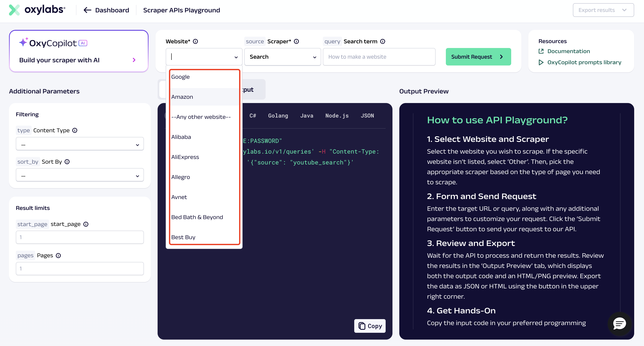The height and width of the screenshot is (346, 644).
Task: Click the Content Type info icon
Action: [x=75, y=130]
